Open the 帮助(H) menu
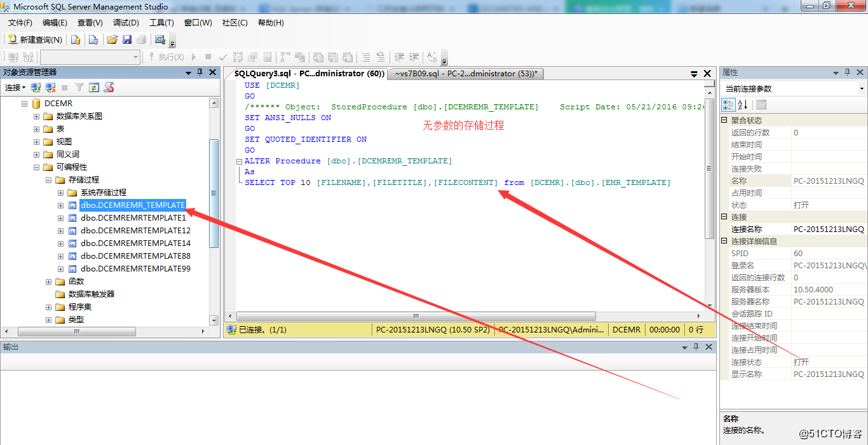Screen dimensions: 868x445 [271, 23]
